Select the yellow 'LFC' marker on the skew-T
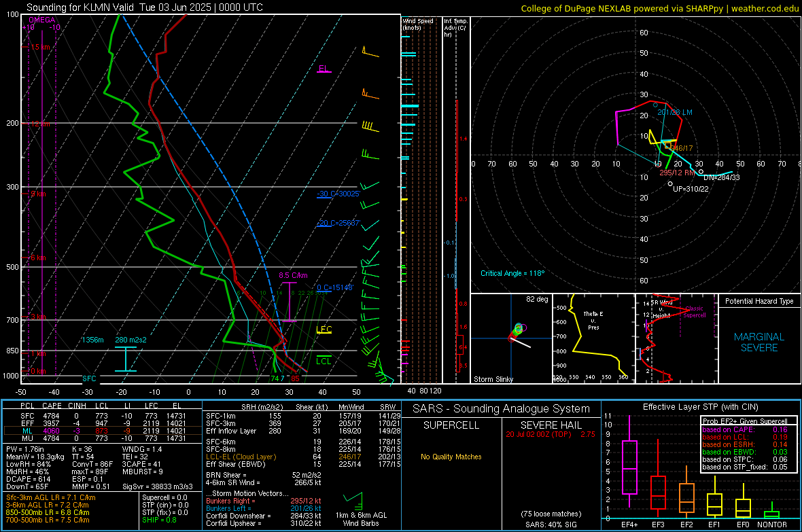The image size is (802, 532). pos(324,330)
